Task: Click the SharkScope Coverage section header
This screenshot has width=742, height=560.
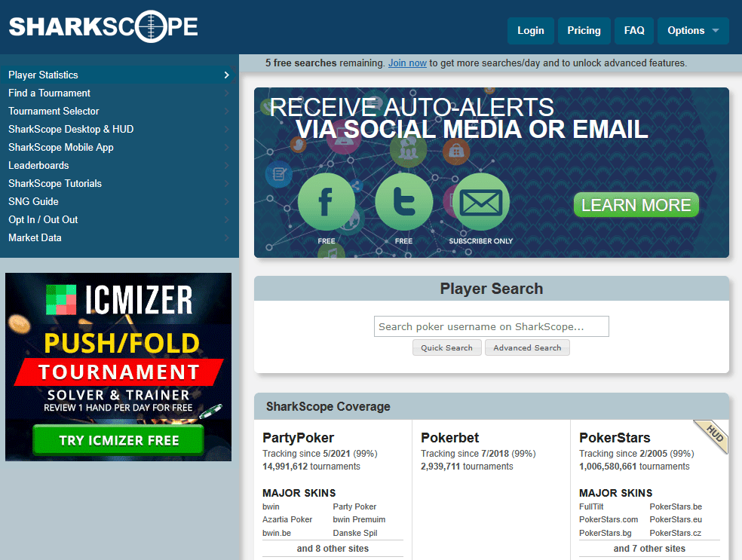Action: pyautogui.click(x=491, y=406)
